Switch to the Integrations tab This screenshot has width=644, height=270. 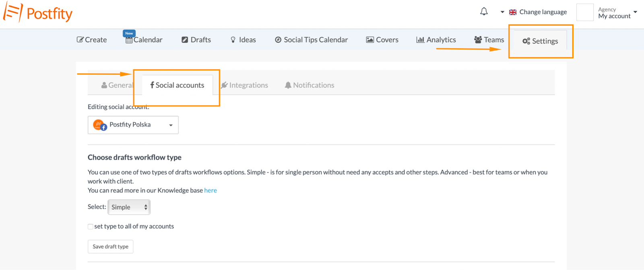(244, 85)
